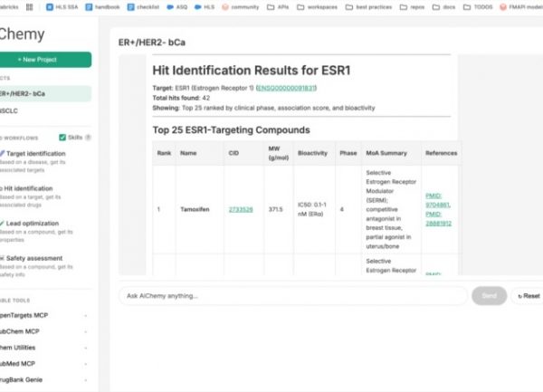Select the ER+/HER2- bCa project

coord(45,94)
